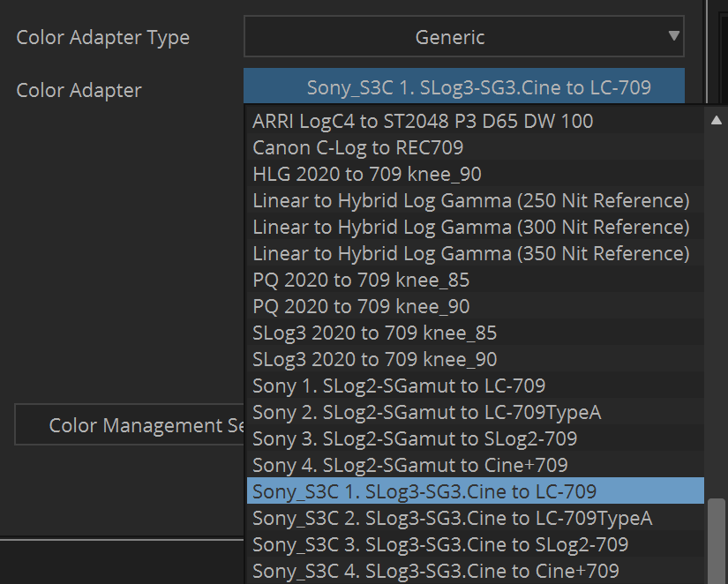
Task: Click the Color Management Settings button
Action: pyautogui.click(x=130, y=425)
